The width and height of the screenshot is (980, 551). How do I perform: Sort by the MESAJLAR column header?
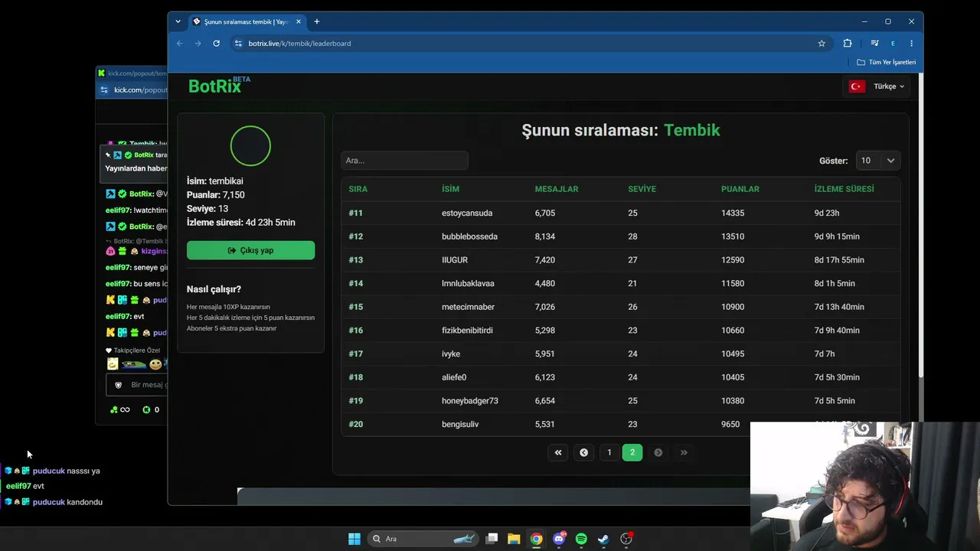coord(557,189)
